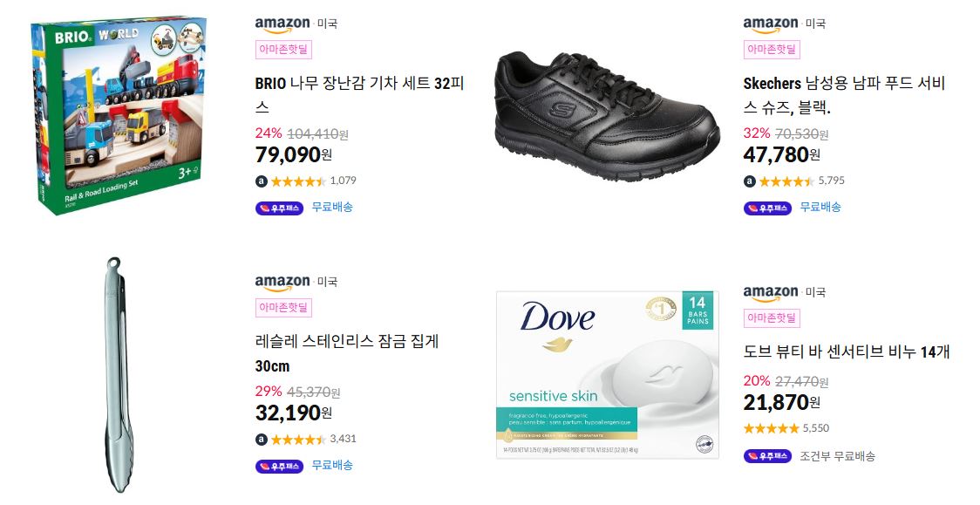980x505 pixels.
Task: Click the 우주패스 badge under Dove listing
Action: click(767, 456)
